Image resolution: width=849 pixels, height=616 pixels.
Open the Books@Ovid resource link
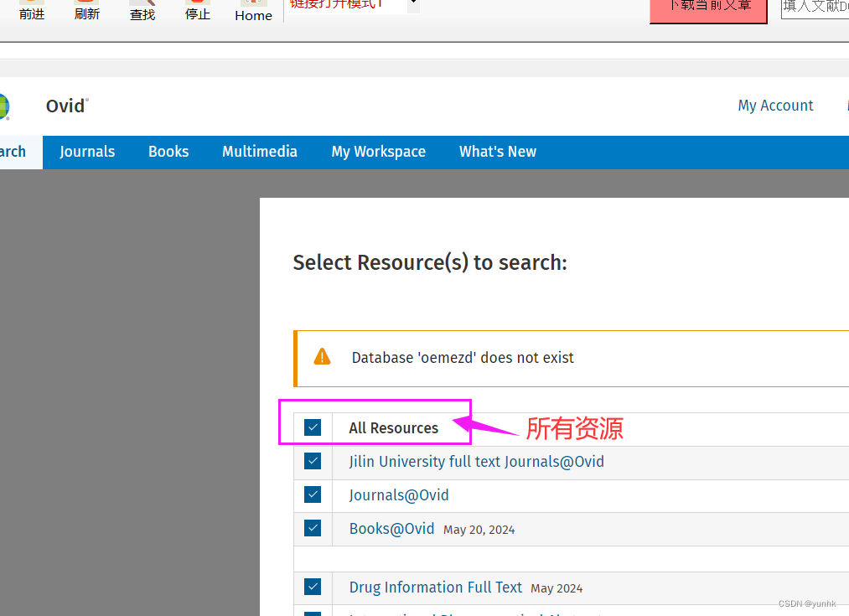[391, 529]
